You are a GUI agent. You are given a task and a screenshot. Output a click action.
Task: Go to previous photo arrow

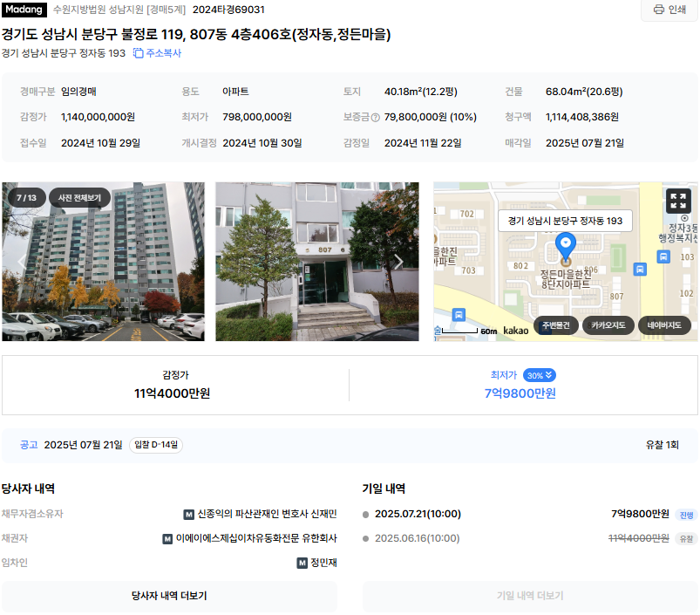tap(21, 262)
